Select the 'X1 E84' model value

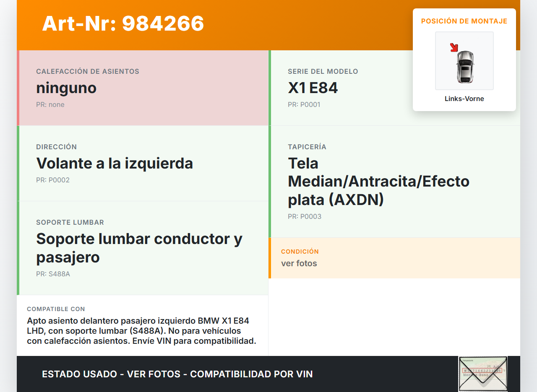(x=313, y=88)
